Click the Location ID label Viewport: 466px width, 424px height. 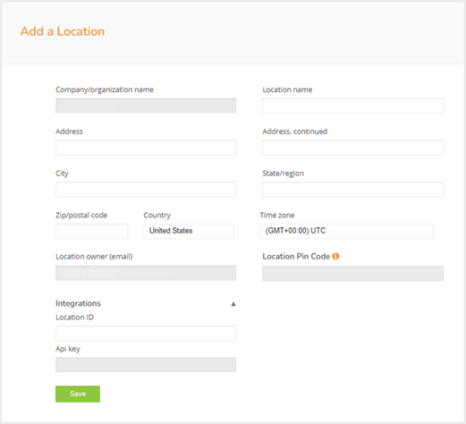point(74,317)
